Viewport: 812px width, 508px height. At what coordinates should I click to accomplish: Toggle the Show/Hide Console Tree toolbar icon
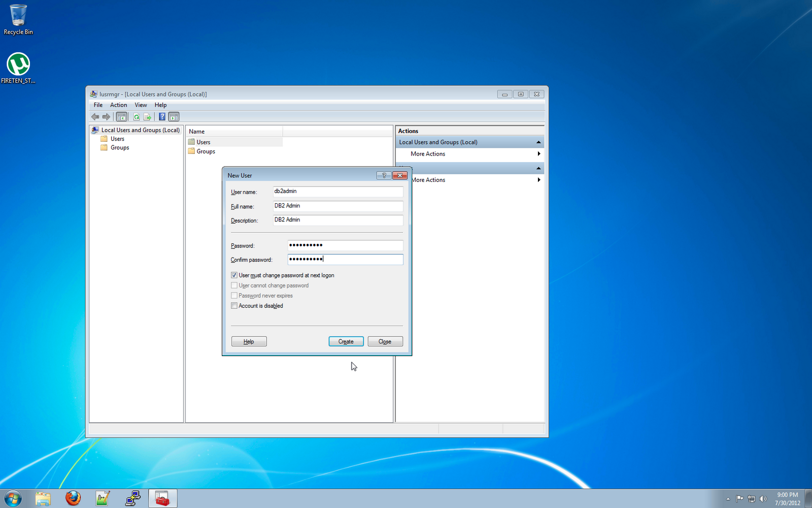121,116
